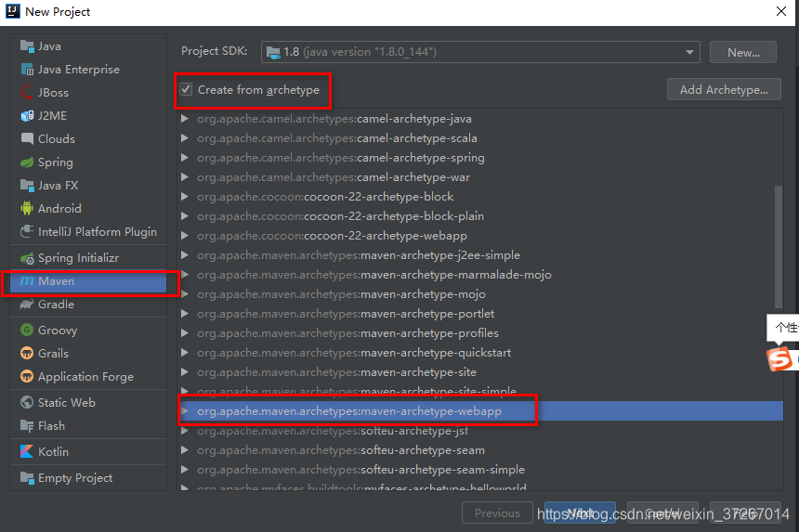Screen dimensions: 799x532
Task: Click the Groovy G icon
Action: pos(27,330)
